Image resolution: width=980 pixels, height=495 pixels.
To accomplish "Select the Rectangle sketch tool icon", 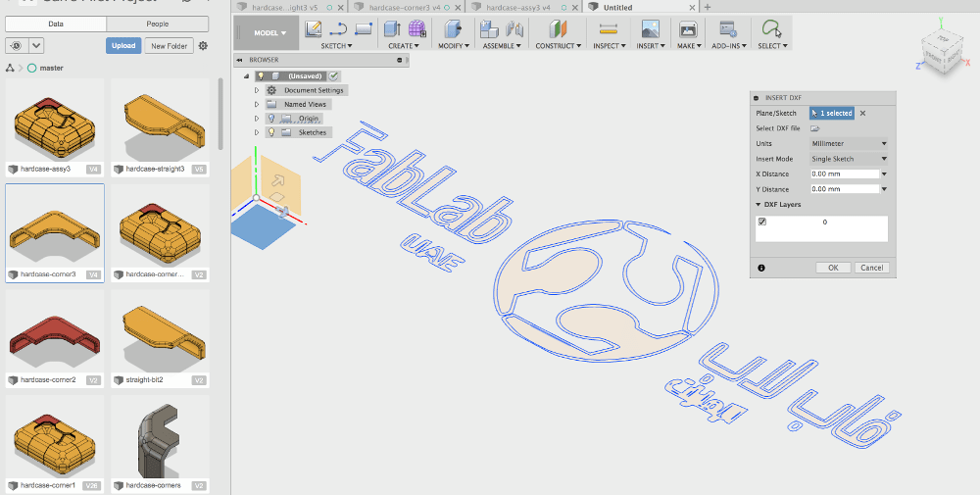I will point(364,28).
